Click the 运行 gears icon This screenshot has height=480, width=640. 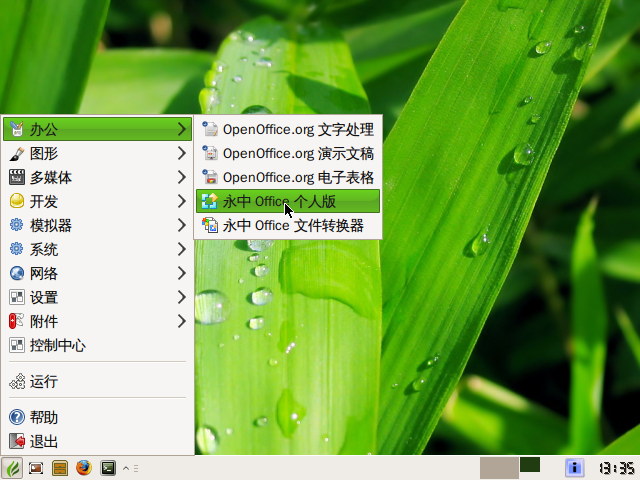pyautogui.click(x=17, y=382)
